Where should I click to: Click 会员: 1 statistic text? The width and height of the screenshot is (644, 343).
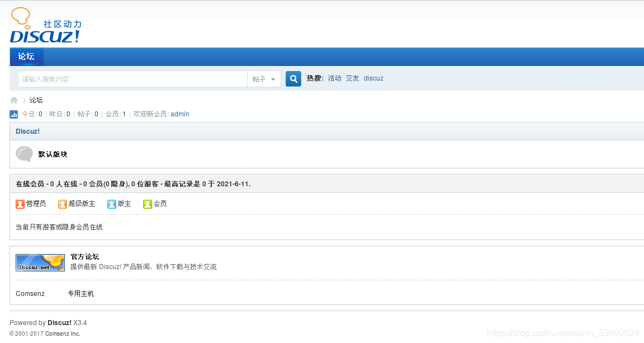116,114
